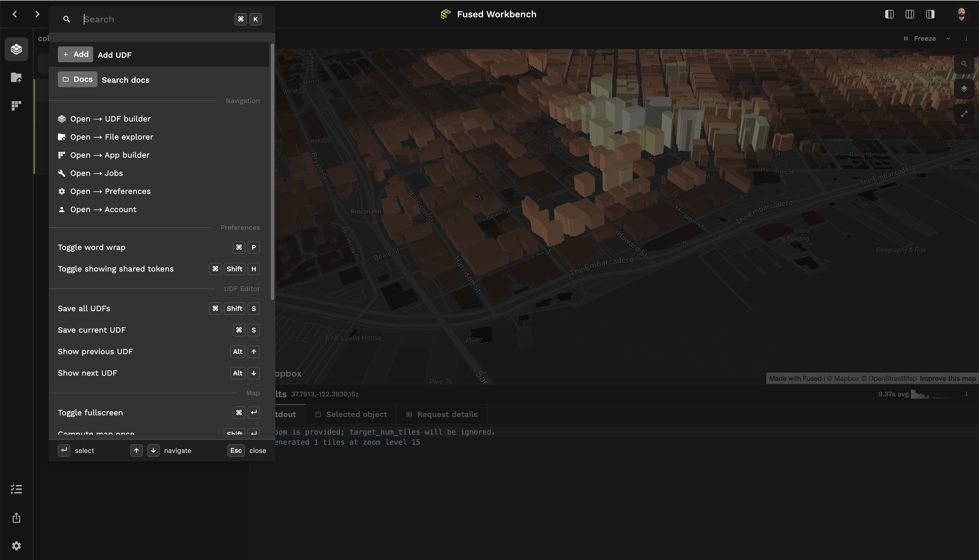This screenshot has height=560, width=979.
Task: Open the checklist icon in left sidebar
Action: coord(16,489)
